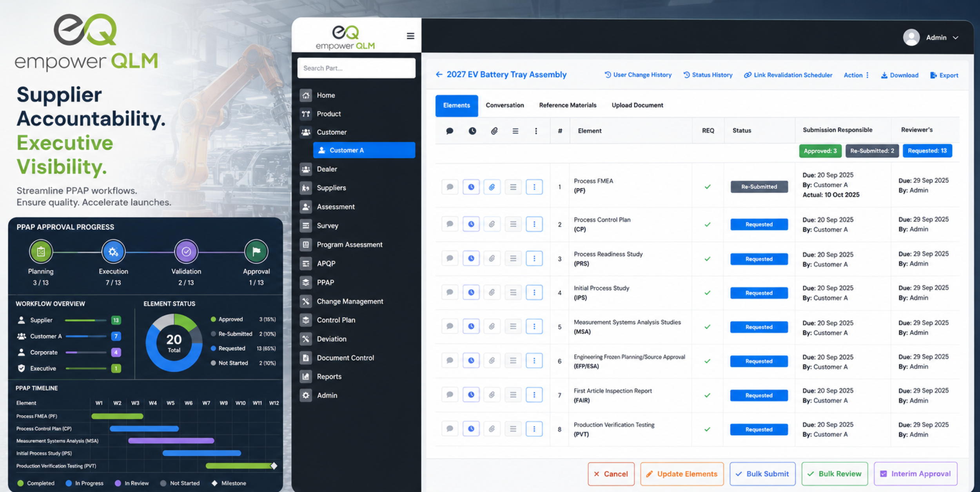The height and width of the screenshot is (492, 980).
Task: Toggle REQ checkmark for Initial Process Study
Action: [x=708, y=293]
